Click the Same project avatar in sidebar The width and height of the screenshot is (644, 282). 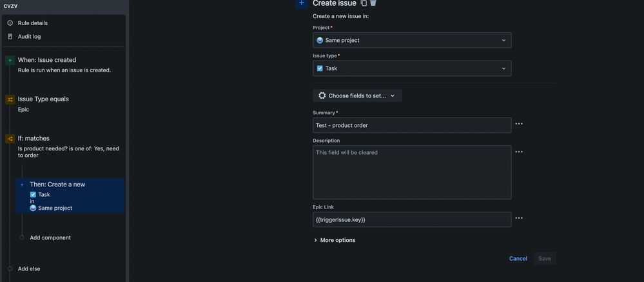(33, 208)
